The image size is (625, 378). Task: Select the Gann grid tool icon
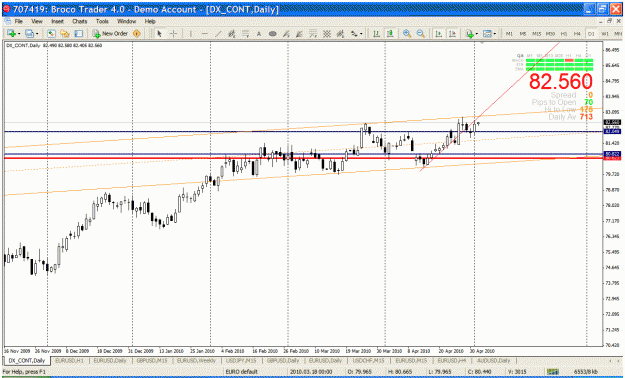327,34
